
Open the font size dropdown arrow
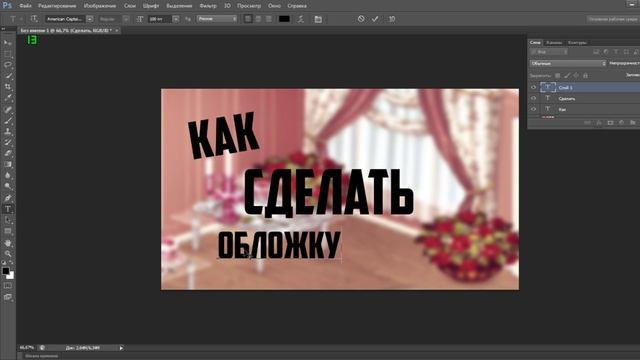pos(176,19)
